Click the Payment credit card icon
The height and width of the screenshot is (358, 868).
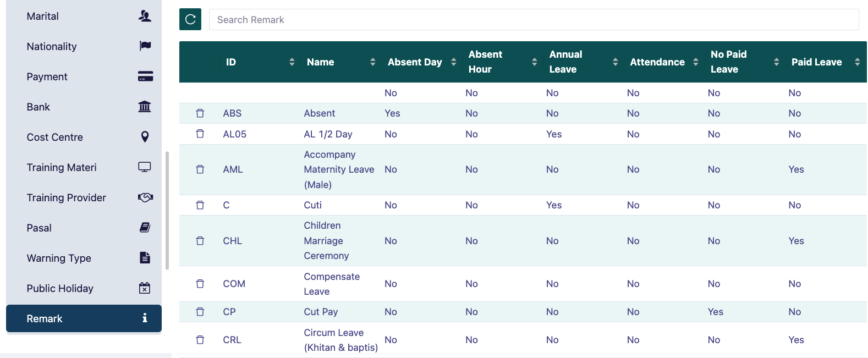(x=145, y=76)
